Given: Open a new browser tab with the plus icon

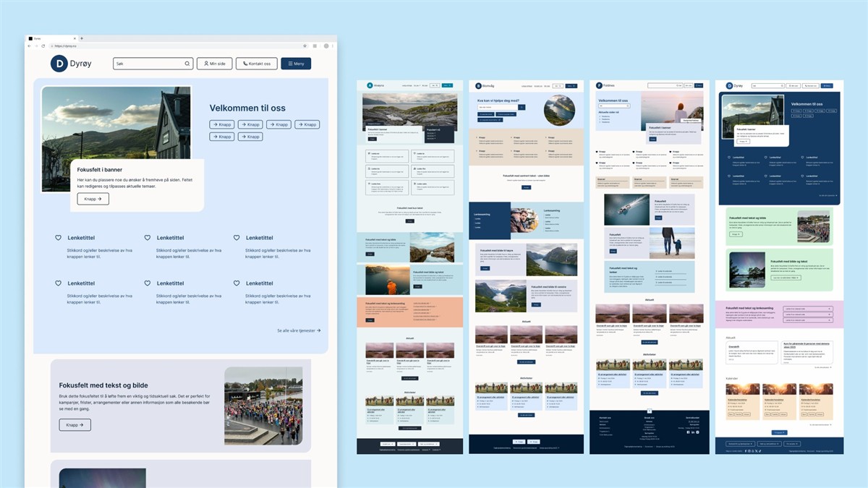Looking at the screenshot, I should pos(82,38).
